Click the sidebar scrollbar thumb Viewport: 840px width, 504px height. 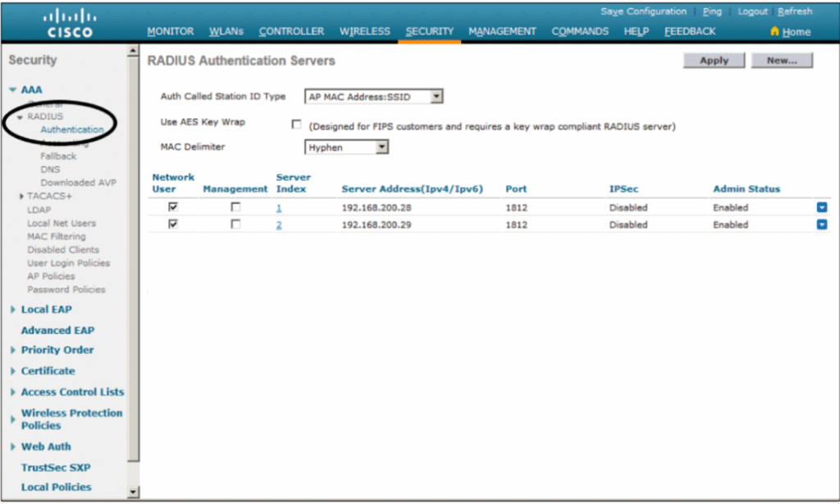[x=133, y=258]
